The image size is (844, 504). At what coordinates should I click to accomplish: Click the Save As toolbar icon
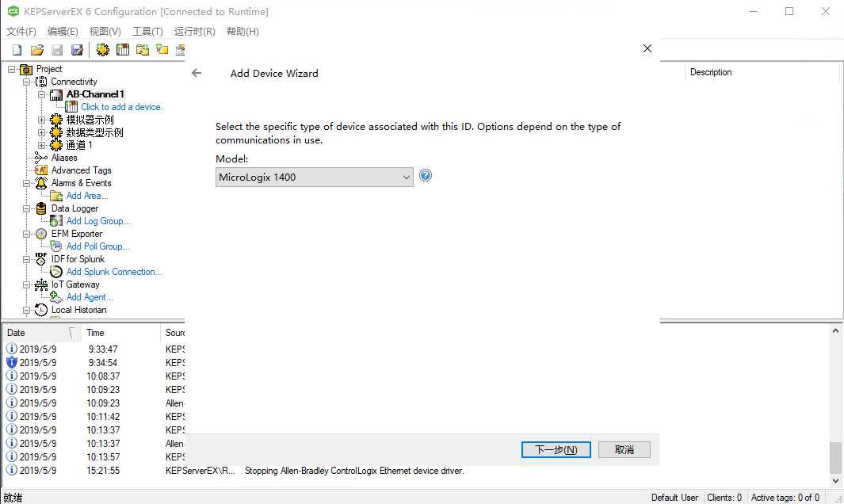click(77, 50)
